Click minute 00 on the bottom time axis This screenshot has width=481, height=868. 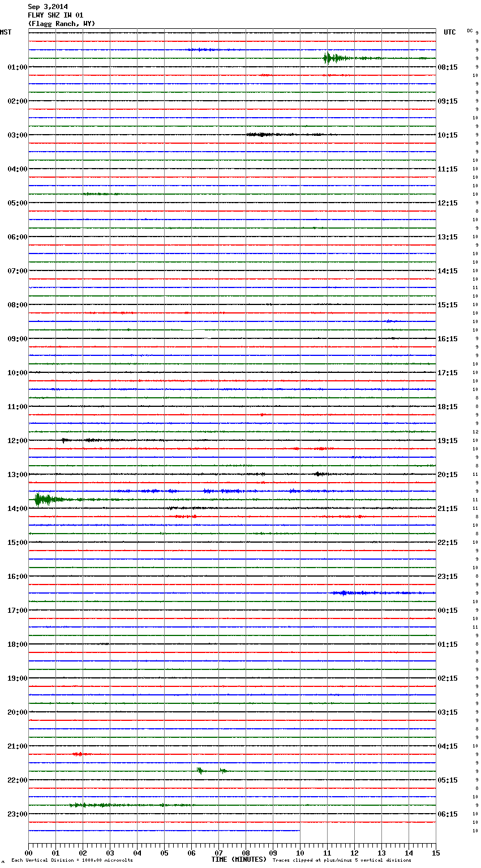pyautogui.click(x=28, y=853)
